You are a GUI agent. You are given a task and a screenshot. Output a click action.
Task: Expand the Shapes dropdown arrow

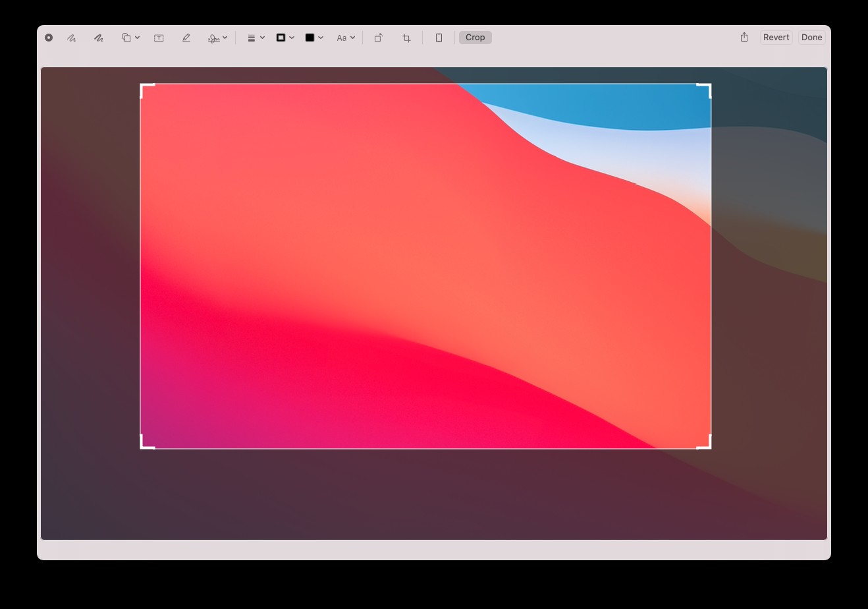[138, 38]
